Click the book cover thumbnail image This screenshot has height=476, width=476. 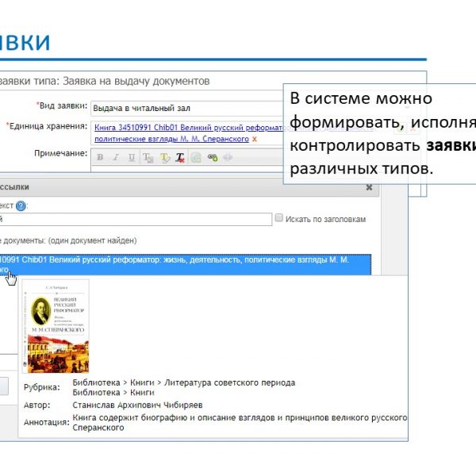[56, 325]
